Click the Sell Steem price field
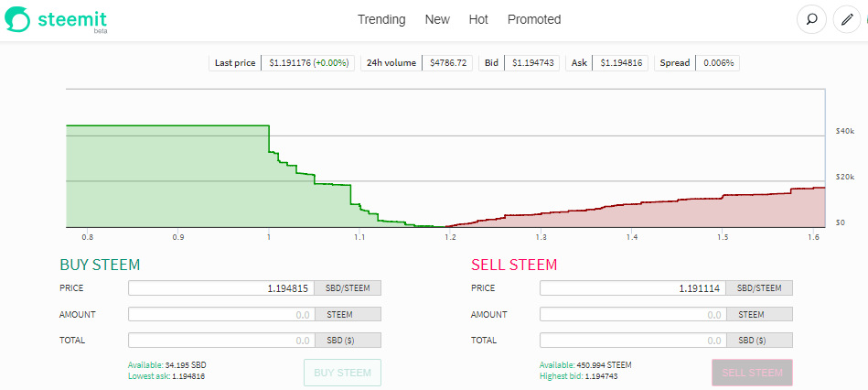This screenshot has height=390, width=868. pyautogui.click(x=633, y=288)
